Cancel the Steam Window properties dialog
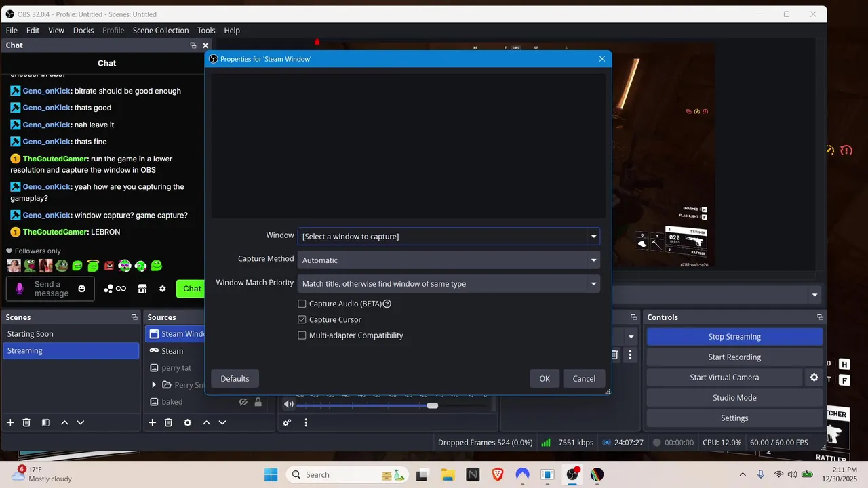Screen dimensions: 868x488 (584, 378)
